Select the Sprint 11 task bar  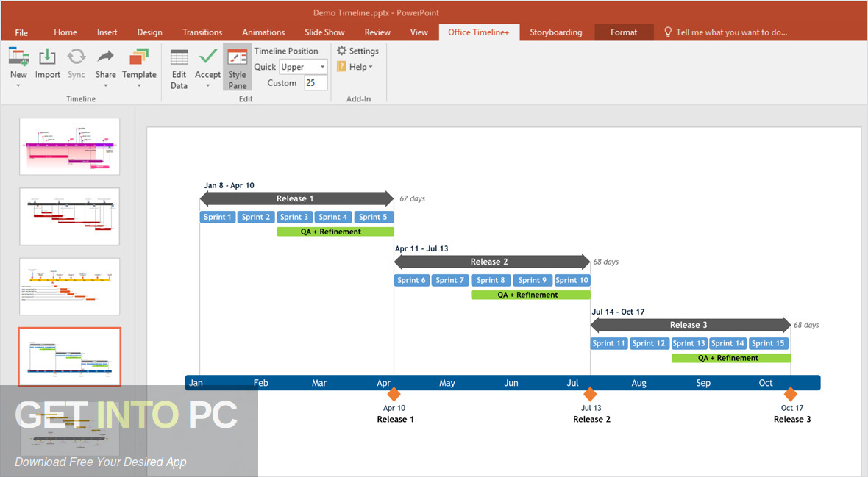tap(609, 343)
